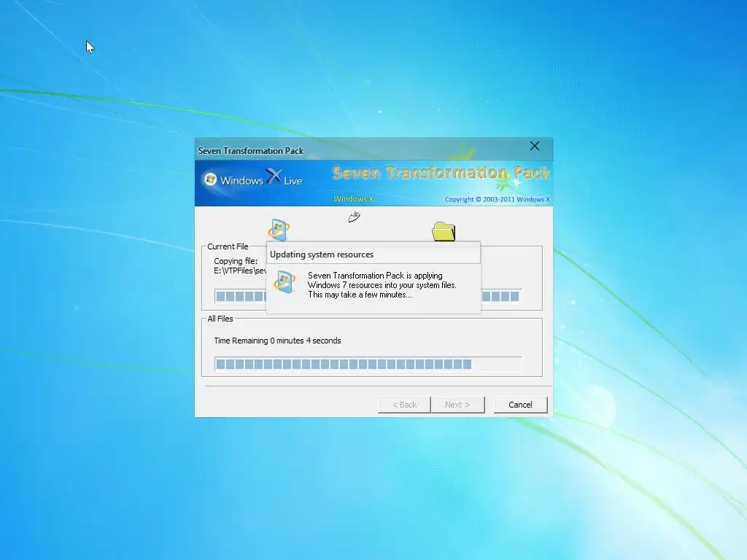The width and height of the screenshot is (747, 560).
Task: Click the grayed-out Next > button
Action: pyautogui.click(x=457, y=405)
